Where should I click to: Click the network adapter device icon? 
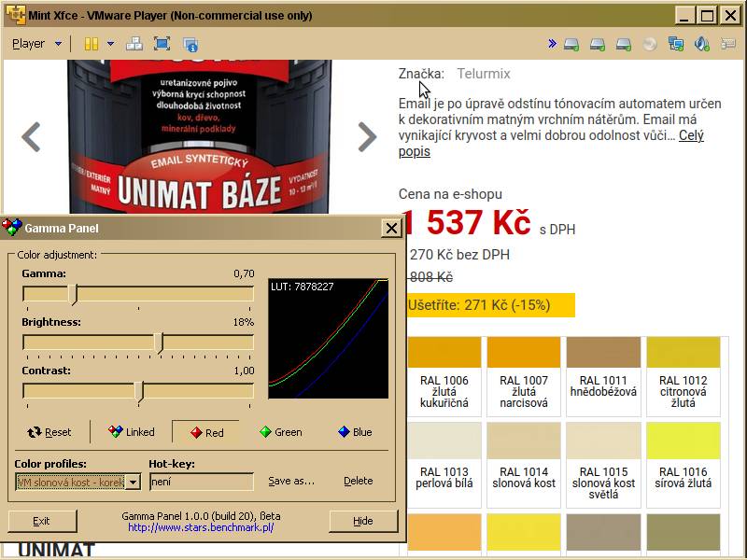point(675,44)
